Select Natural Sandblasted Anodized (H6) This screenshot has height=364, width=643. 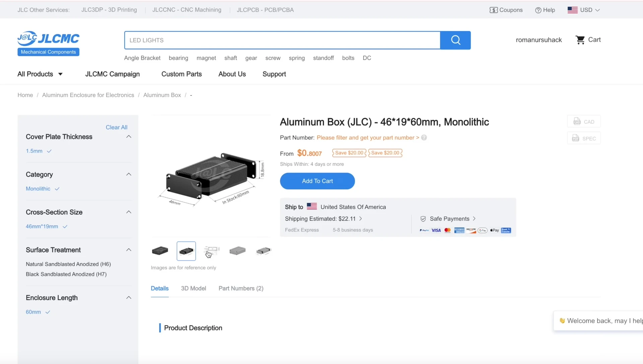point(68,264)
